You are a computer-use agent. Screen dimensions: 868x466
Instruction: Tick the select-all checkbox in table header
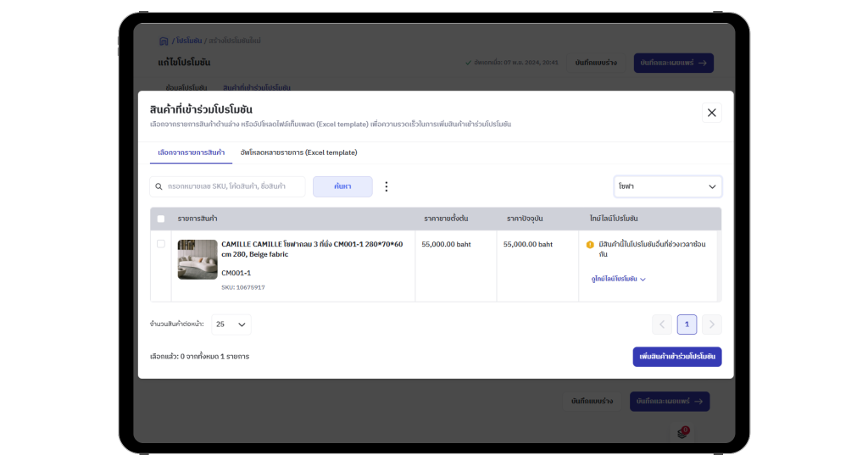click(x=161, y=219)
